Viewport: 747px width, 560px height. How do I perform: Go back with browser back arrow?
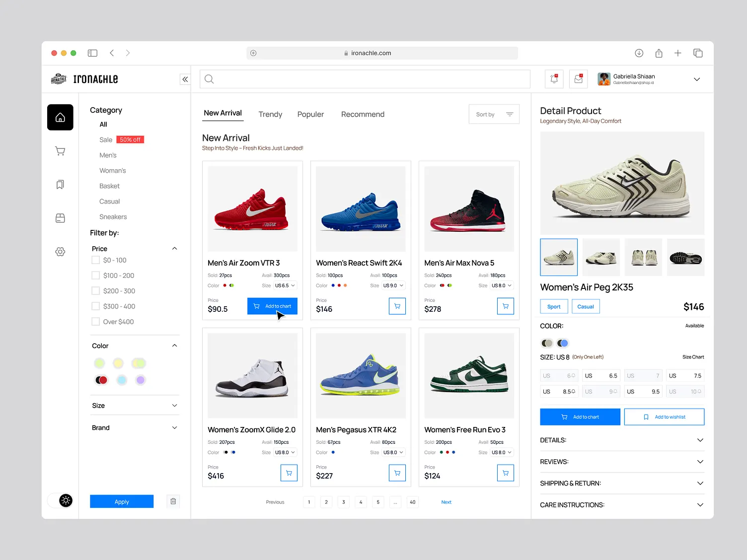(x=112, y=53)
